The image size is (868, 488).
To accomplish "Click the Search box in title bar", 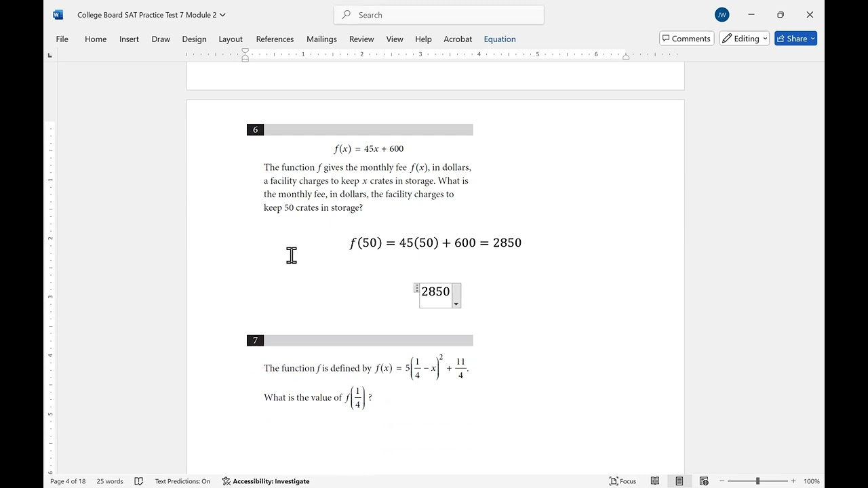I will [x=439, y=14].
